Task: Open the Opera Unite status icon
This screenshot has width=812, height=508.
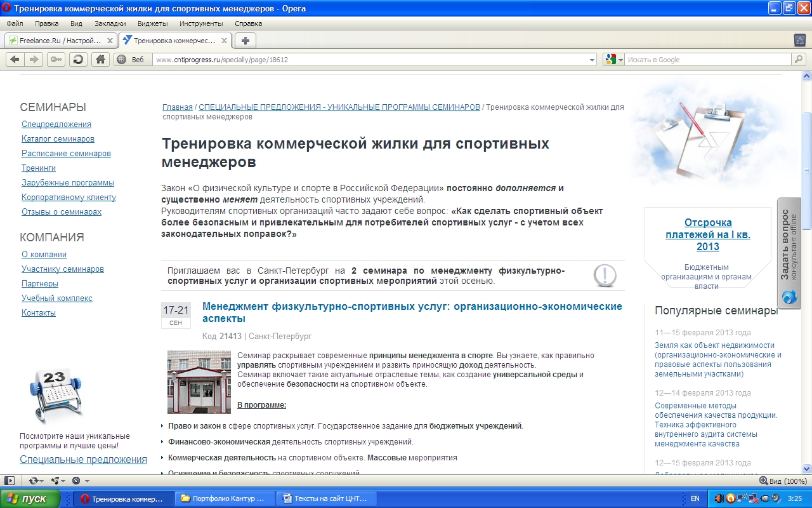Action: point(57,481)
